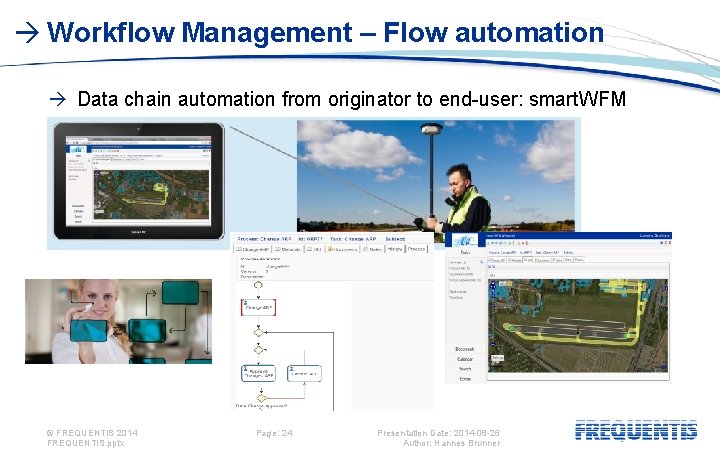The image size is (720, 450).
Task: Open the History tab in workflow panel
Action: coord(394,249)
